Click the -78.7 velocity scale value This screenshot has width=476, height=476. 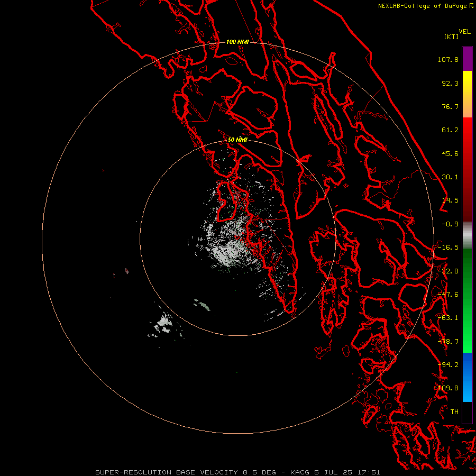(448, 342)
